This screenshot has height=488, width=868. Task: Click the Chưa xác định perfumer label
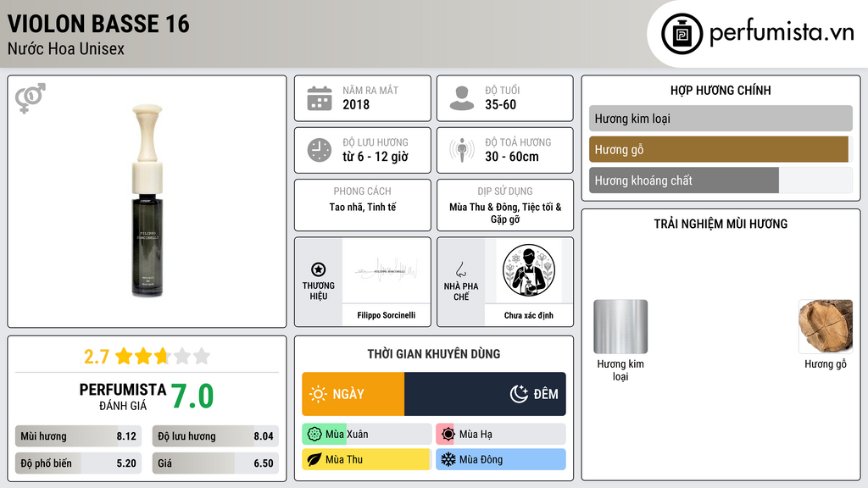pyautogui.click(x=529, y=315)
